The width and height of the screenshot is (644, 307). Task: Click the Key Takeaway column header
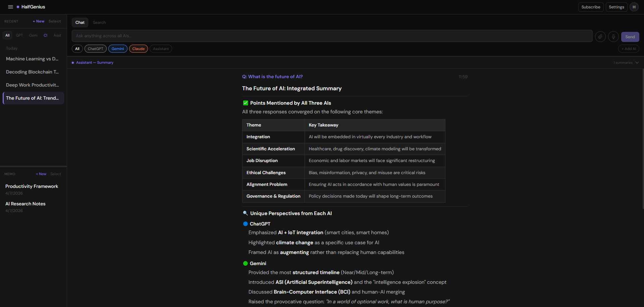pos(375,125)
